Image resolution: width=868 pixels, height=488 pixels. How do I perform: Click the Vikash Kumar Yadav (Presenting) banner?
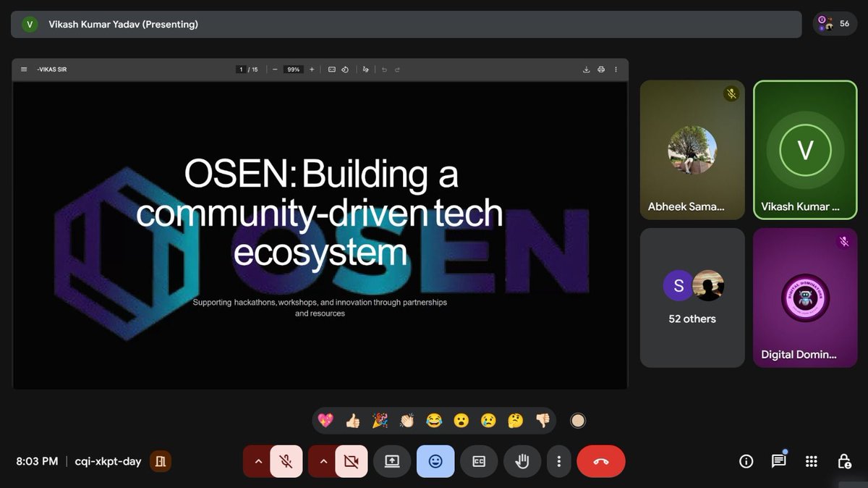coord(407,24)
